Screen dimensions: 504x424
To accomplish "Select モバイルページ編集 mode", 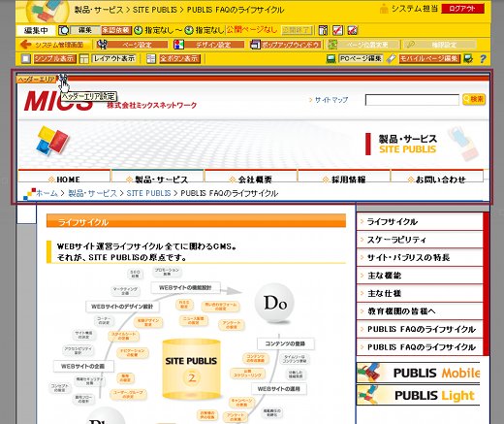I will click(429, 59).
